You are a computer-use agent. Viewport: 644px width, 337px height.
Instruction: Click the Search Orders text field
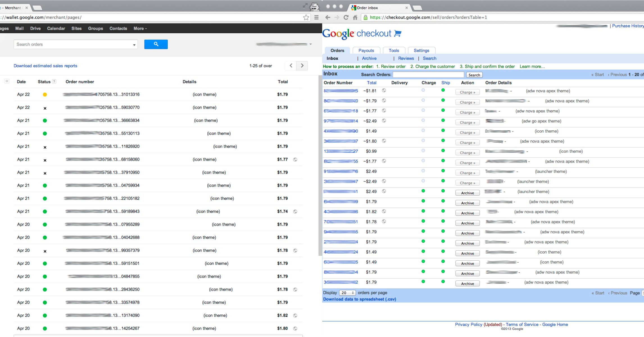428,75
